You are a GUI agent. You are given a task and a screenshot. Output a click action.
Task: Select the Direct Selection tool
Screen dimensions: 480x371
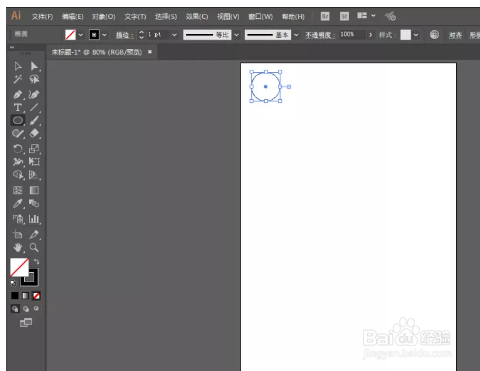34,66
